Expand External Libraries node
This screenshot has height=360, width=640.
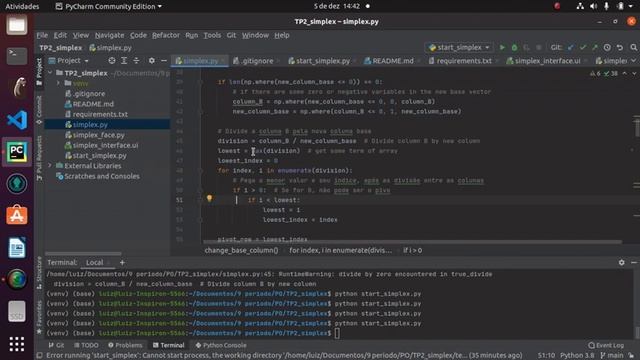pyautogui.click(x=50, y=166)
